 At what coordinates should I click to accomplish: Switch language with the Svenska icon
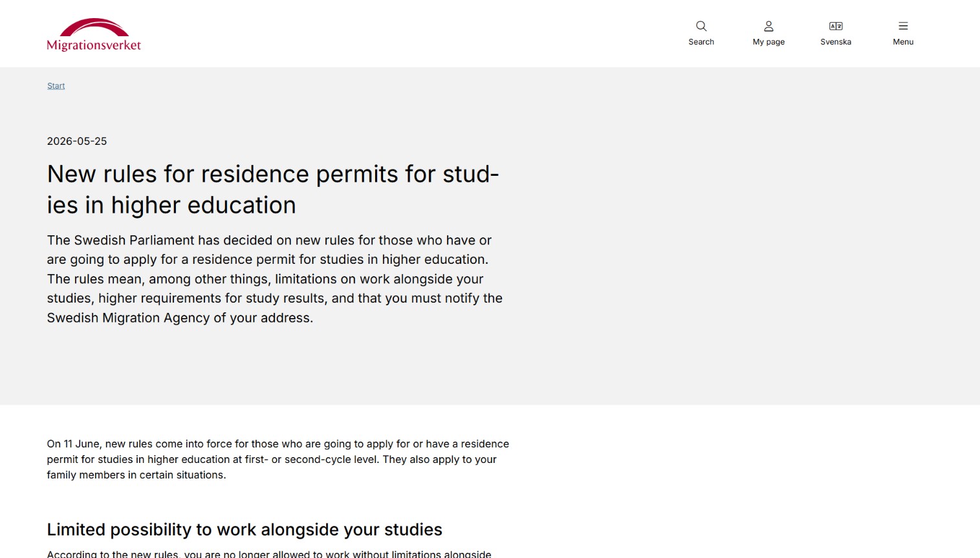coord(836,27)
